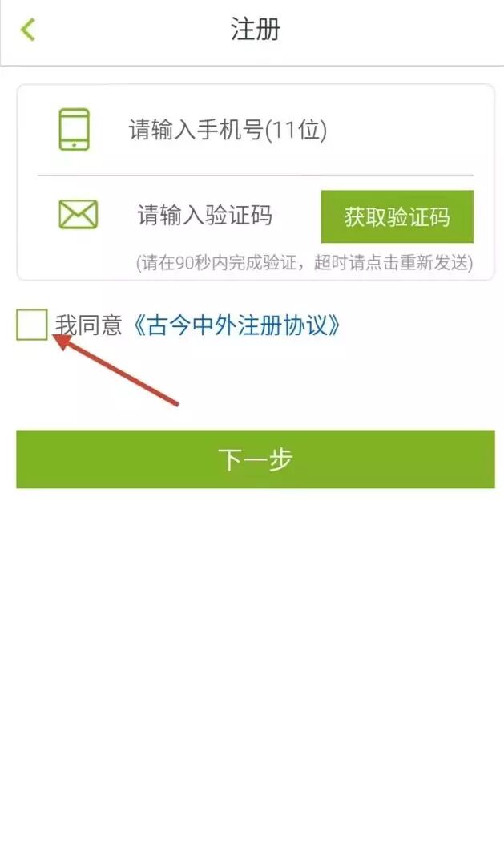Tap the 获取验证码 button
504x853 pixels.
click(397, 216)
